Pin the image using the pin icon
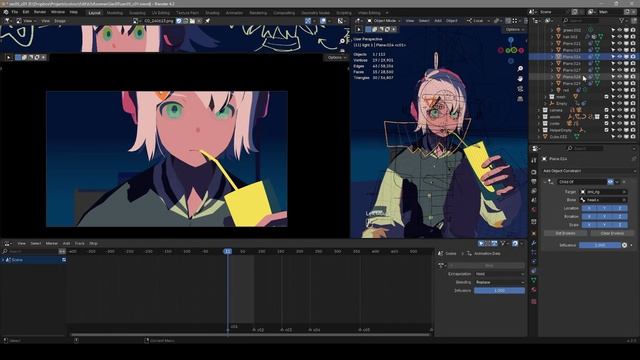Viewport: 640px width, 360px height. point(207,20)
